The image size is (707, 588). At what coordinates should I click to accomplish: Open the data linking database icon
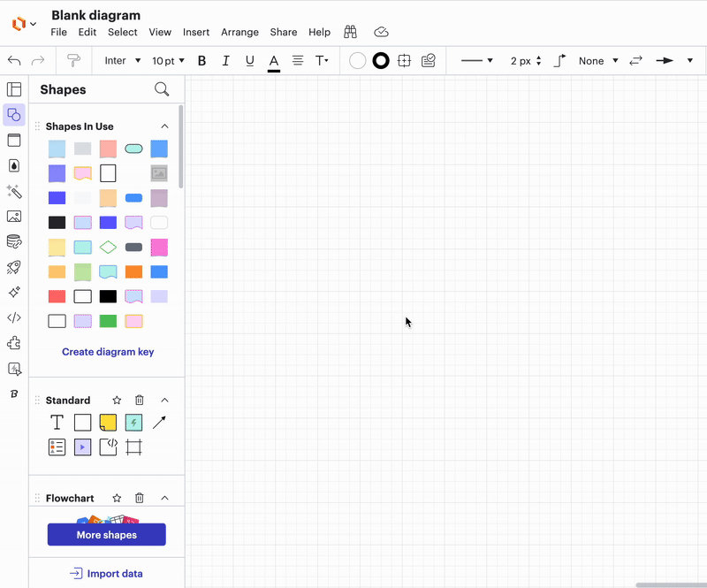point(14,242)
